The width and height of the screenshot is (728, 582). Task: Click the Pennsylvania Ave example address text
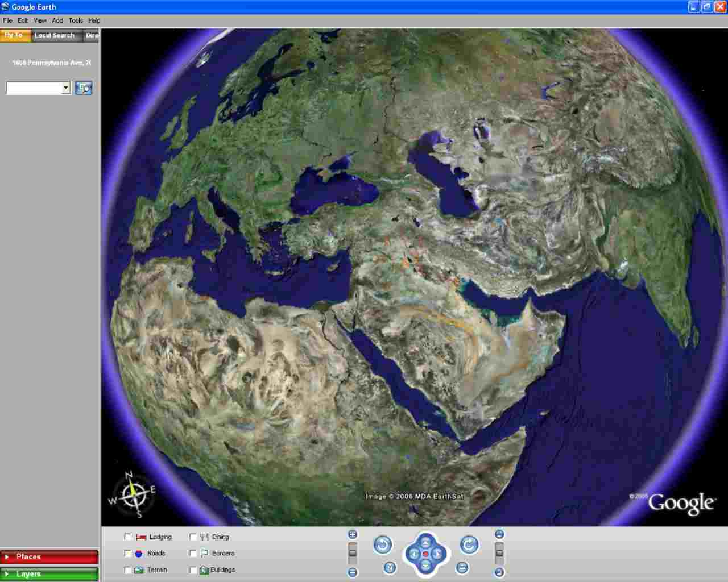pyautogui.click(x=51, y=63)
